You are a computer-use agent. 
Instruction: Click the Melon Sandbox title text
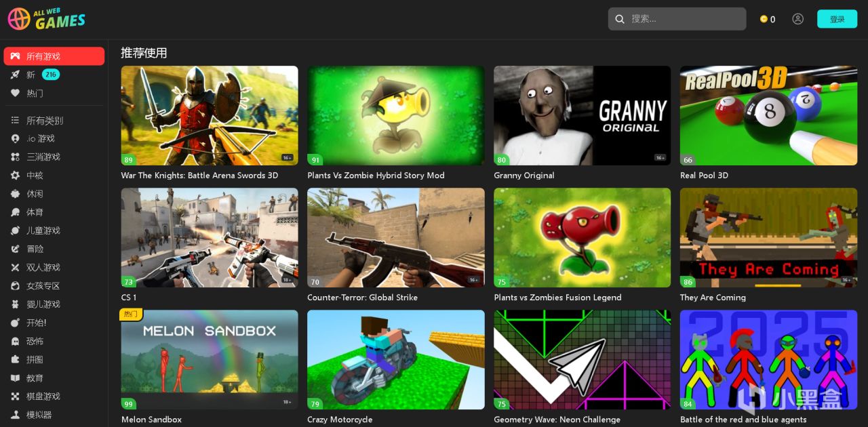tap(151, 420)
